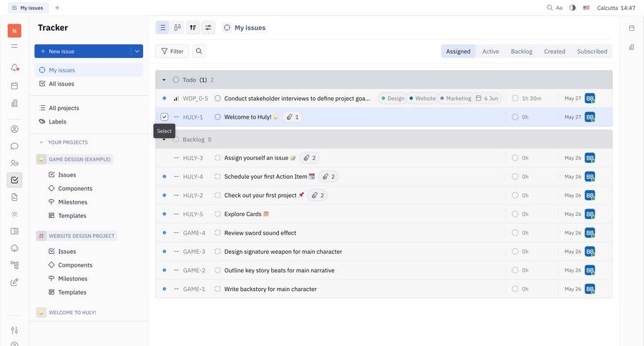Switch to the Backlog tab
The image size is (644, 346).
pyautogui.click(x=522, y=51)
